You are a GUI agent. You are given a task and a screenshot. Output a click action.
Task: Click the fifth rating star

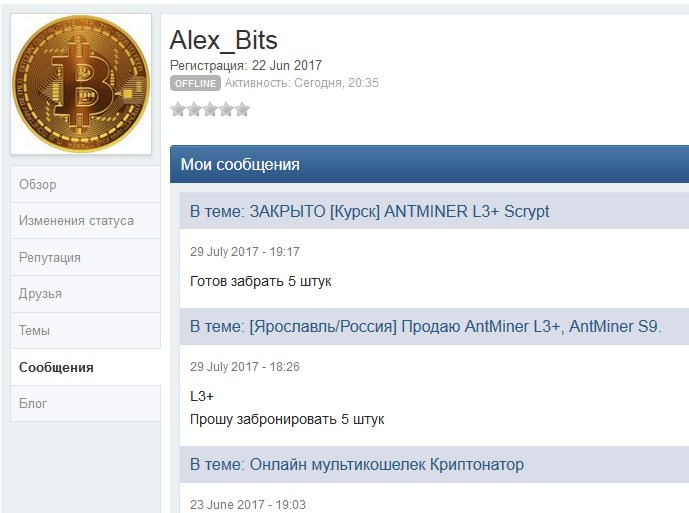(x=242, y=110)
